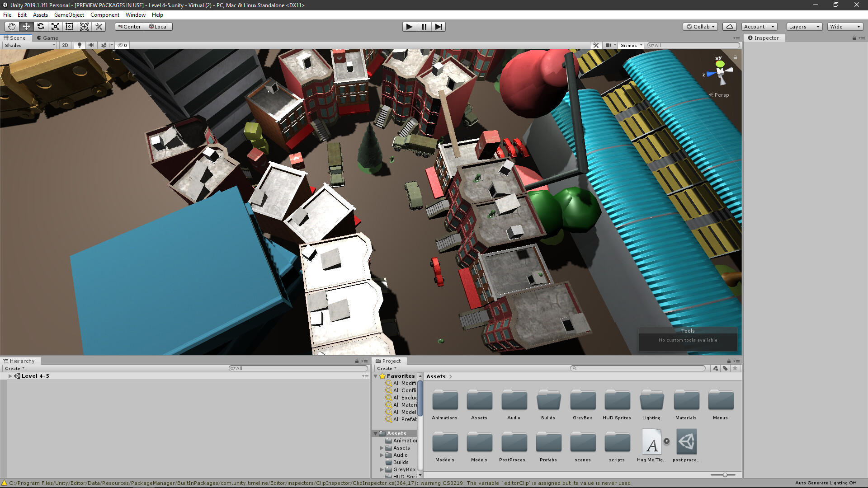Select the Rotate tool
This screenshot has height=488, width=868.
click(x=41, y=27)
